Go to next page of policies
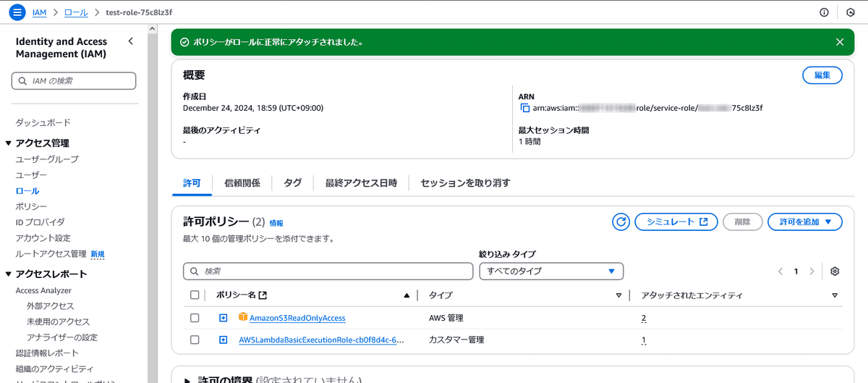This screenshot has width=868, height=383. (812, 272)
